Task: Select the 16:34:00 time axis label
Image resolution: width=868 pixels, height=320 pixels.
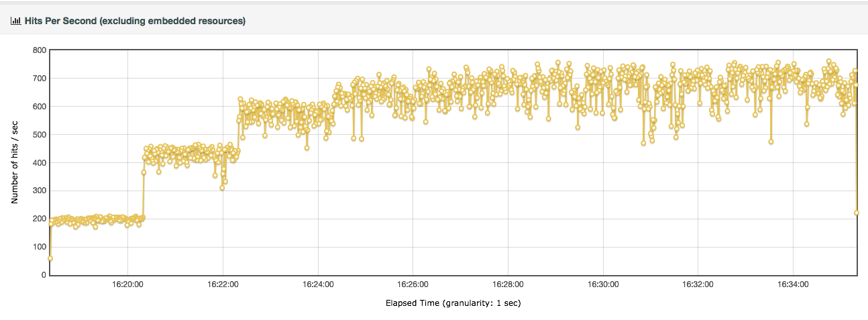Action: [x=794, y=284]
